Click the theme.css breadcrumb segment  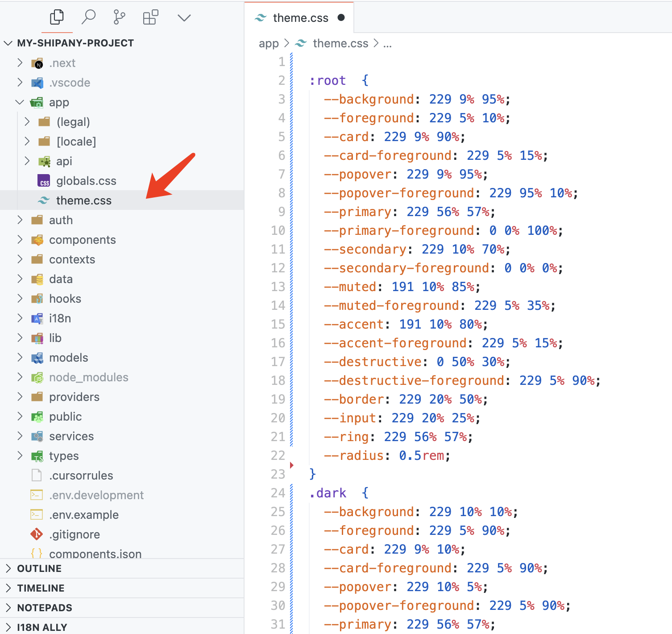tap(340, 43)
